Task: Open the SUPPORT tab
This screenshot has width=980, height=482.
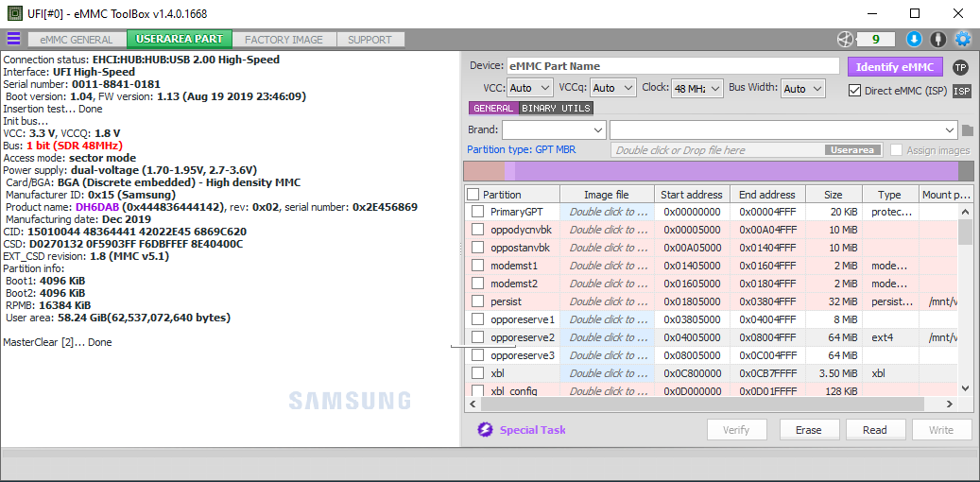Action: pyautogui.click(x=370, y=40)
